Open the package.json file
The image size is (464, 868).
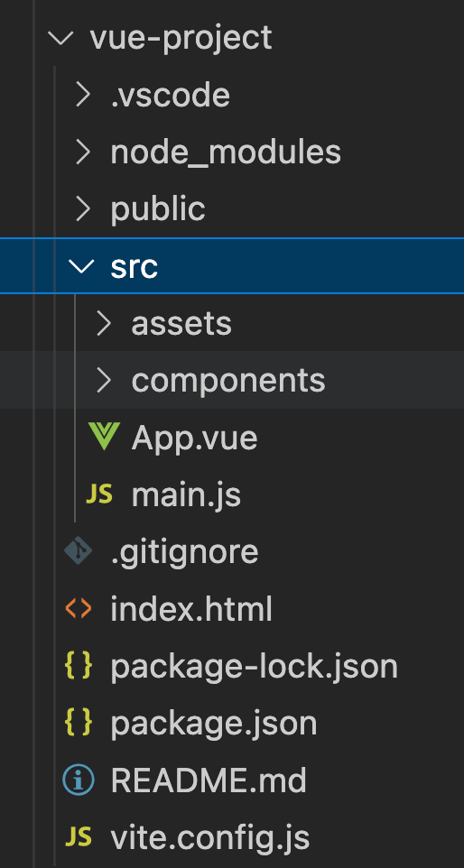pos(232,723)
